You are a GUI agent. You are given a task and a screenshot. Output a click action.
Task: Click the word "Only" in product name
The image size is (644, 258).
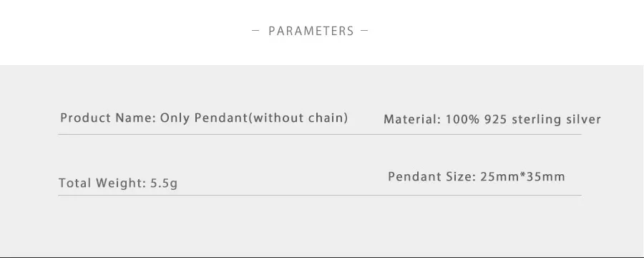175,118
